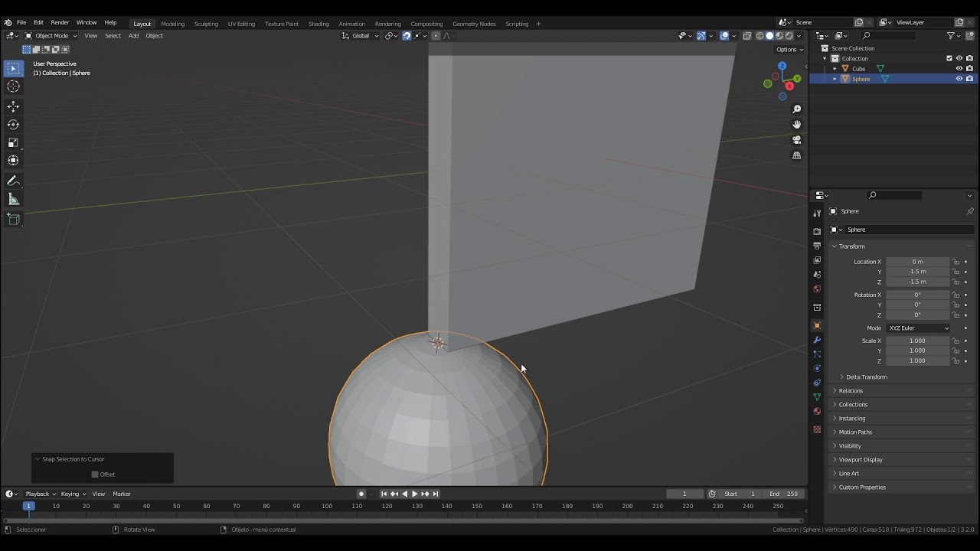Disable Cube in renders

[x=969, y=68]
